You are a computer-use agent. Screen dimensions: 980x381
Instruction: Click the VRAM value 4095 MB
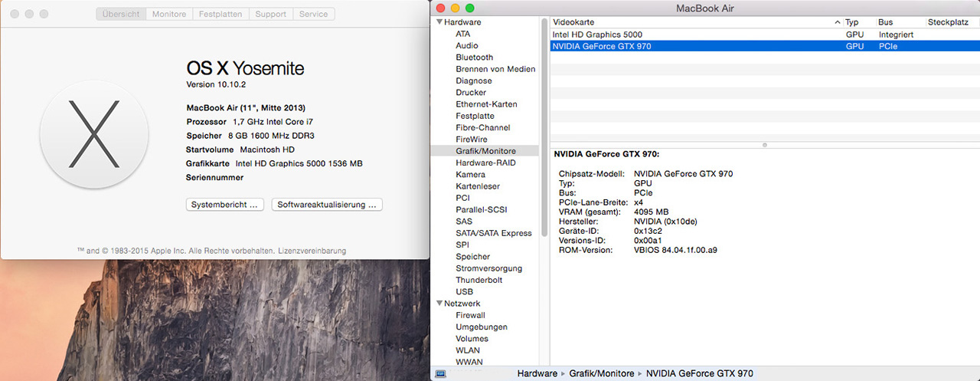(x=652, y=212)
